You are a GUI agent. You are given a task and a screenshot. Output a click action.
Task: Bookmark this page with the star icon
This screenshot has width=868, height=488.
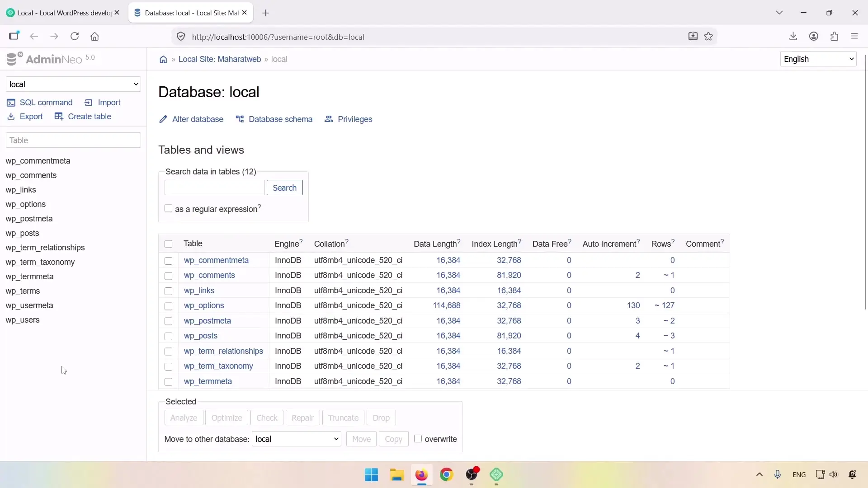[708, 37]
